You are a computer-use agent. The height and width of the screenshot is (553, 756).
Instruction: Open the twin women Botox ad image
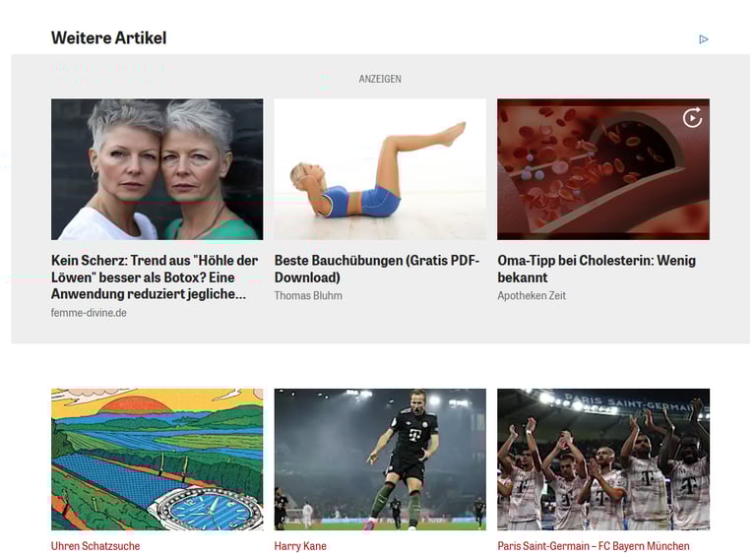[x=157, y=169]
